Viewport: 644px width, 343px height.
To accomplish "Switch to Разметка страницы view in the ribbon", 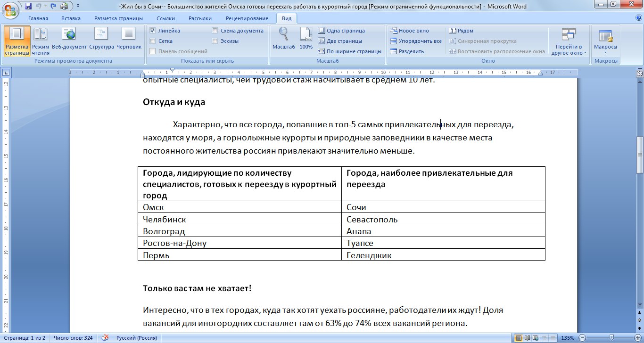I will point(17,41).
